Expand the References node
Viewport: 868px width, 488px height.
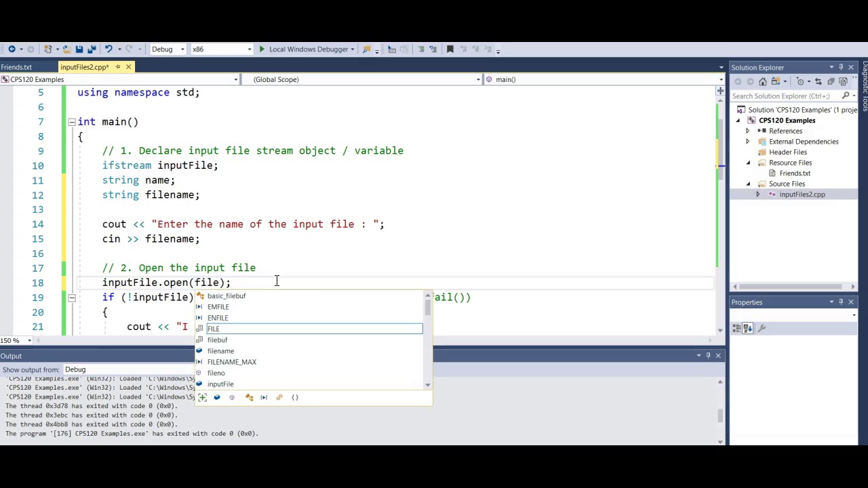pos(748,131)
